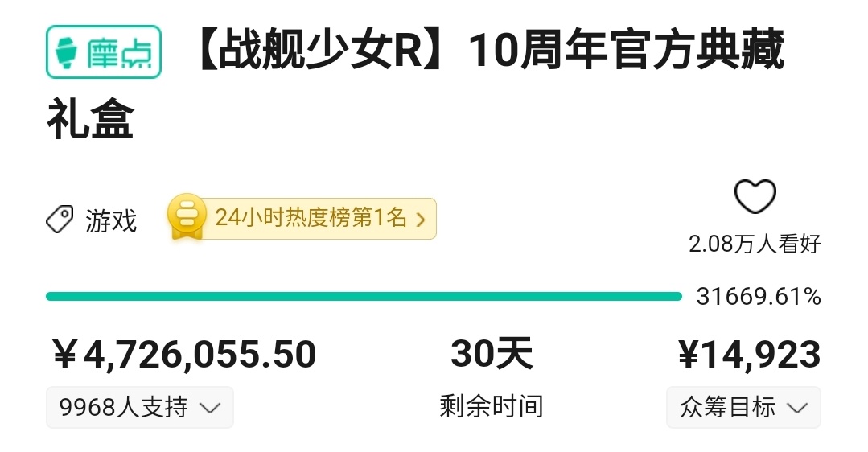Expand the 众筹目标 funding goal label

coord(727,408)
